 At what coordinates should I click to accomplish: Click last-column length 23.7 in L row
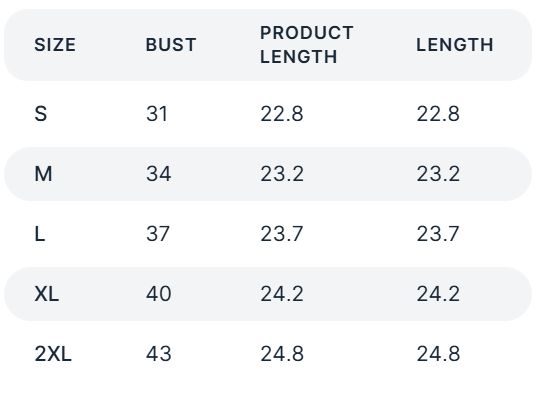[438, 234]
